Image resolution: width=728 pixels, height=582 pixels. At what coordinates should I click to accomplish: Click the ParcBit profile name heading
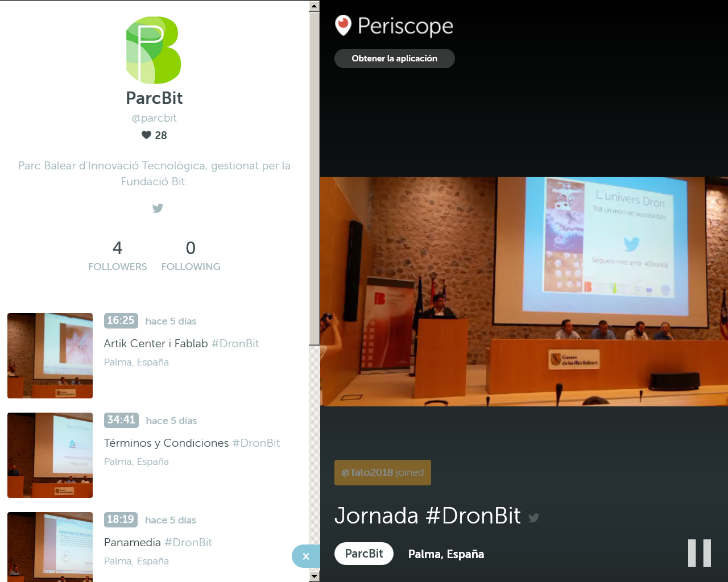(154, 98)
